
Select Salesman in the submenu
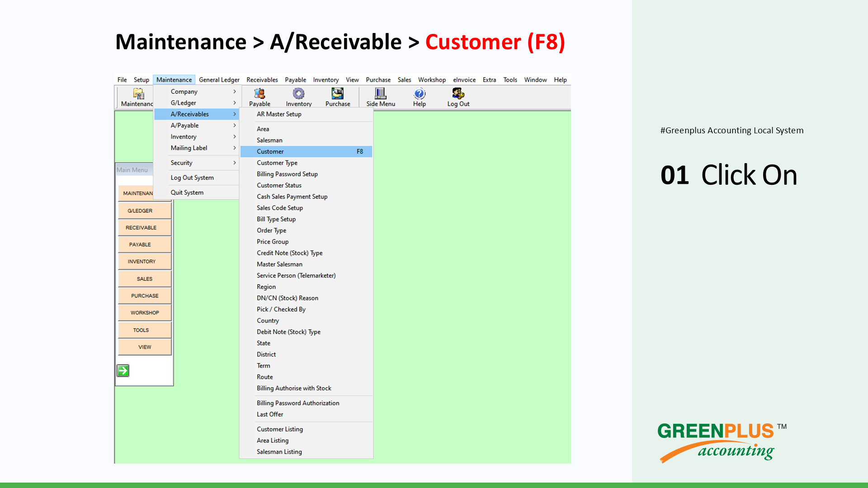(x=307, y=140)
